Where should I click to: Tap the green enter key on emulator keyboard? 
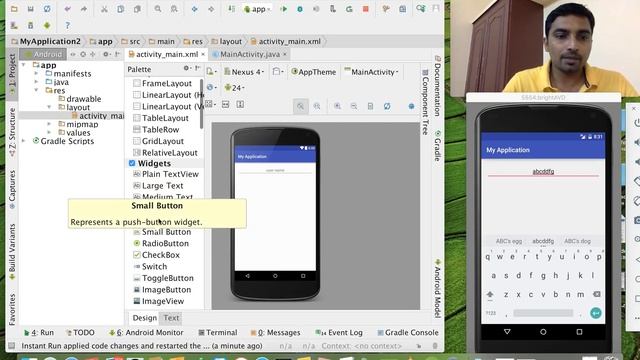596,313
